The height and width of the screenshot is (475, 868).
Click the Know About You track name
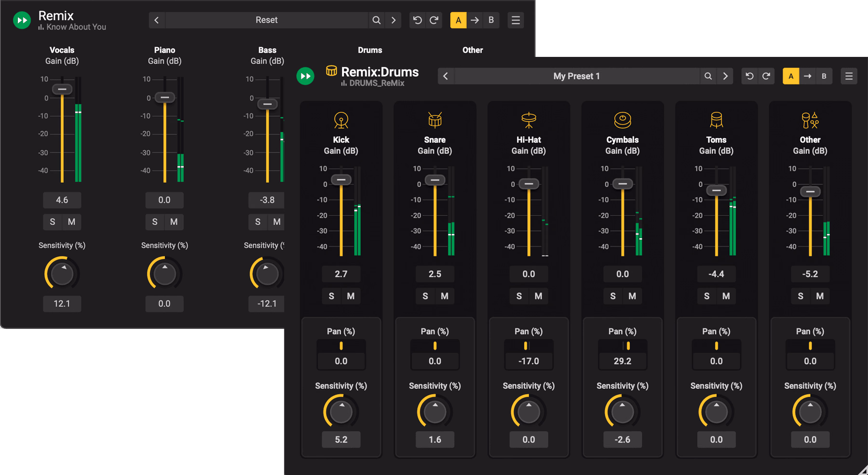[76, 27]
